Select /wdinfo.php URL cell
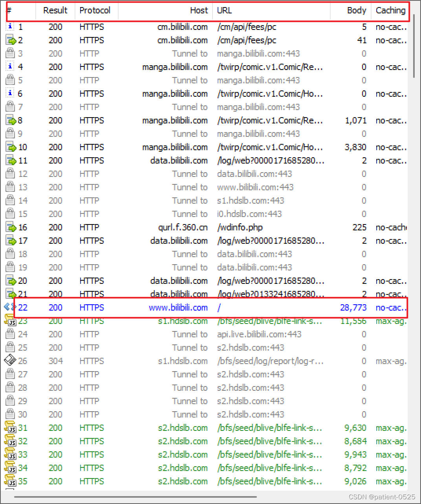Image resolution: width=421 pixels, height=504 pixels. coord(240,227)
